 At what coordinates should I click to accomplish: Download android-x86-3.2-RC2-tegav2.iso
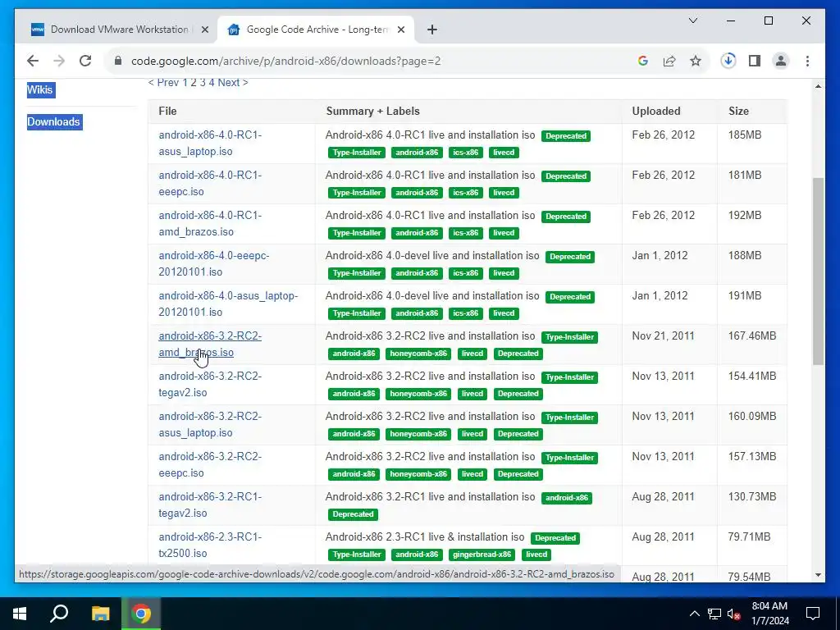(210, 384)
